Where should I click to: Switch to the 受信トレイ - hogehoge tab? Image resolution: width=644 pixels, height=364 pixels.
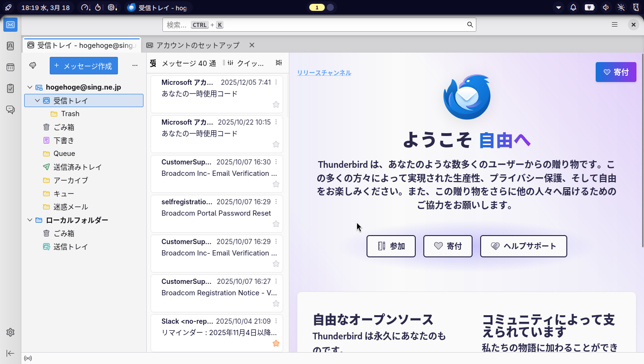tap(81, 45)
